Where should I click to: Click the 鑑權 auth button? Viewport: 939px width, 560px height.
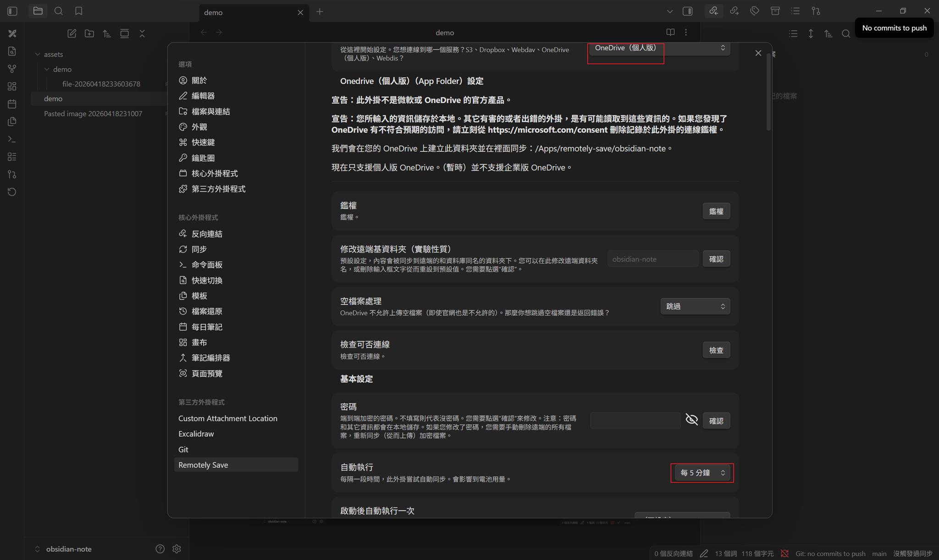[716, 211]
